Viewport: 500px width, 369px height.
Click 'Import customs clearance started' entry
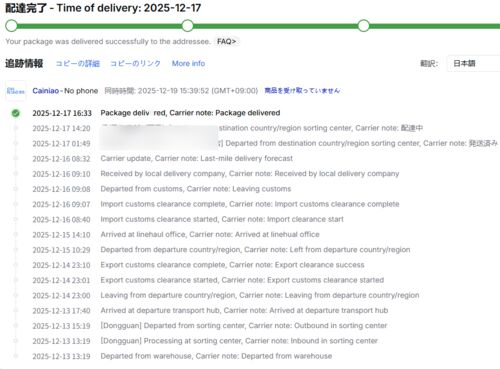[x=222, y=219]
